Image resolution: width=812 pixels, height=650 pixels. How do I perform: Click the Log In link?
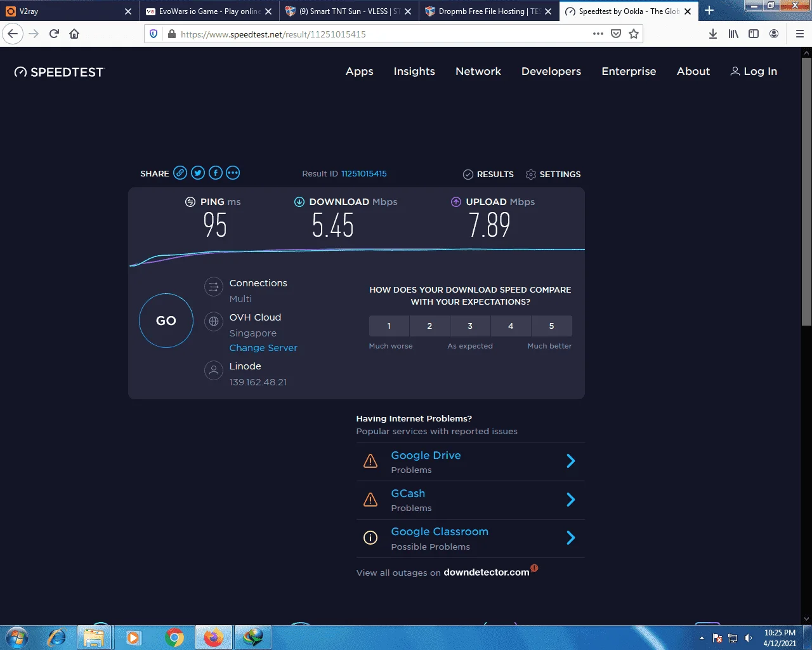pos(754,72)
